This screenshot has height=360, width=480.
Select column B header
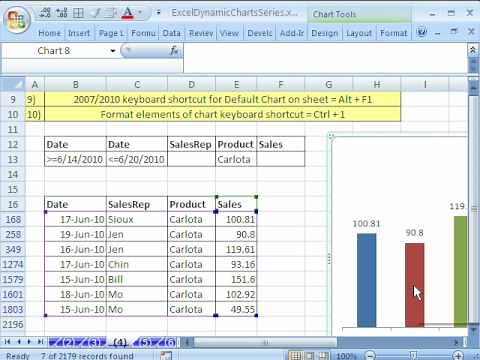click(76, 85)
